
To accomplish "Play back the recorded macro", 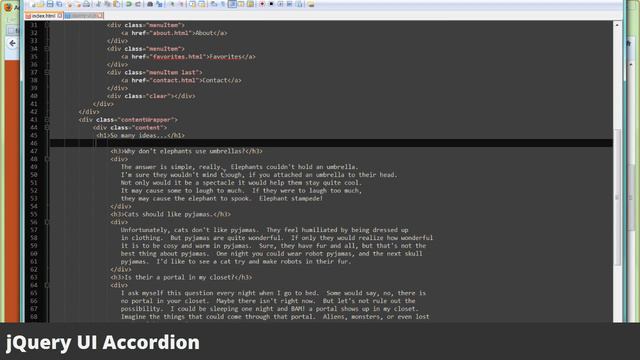I will [x=280, y=4].
